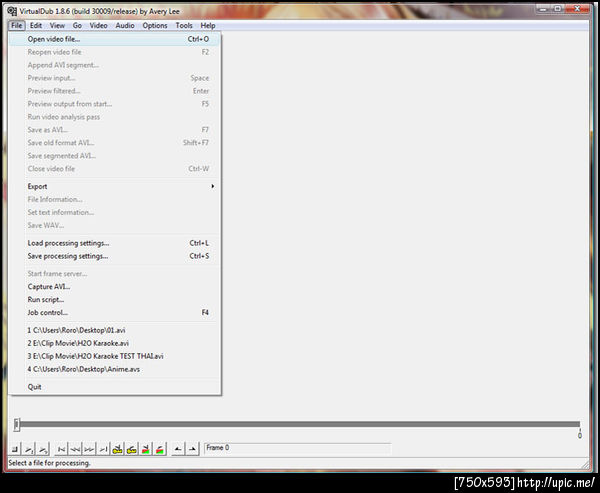Image resolution: width=600 pixels, height=493 pixels.
Task: Choose Open video file...
Action: [x=114, y=39]
